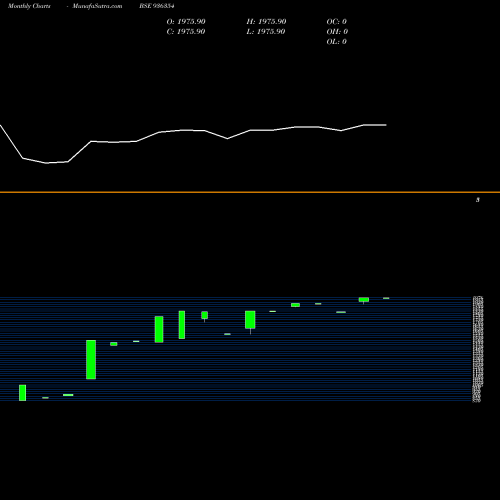Click the MunafaSutra.com site label
Image resolution: width=500 pixels, height=500 pixels.
[97, 6]
